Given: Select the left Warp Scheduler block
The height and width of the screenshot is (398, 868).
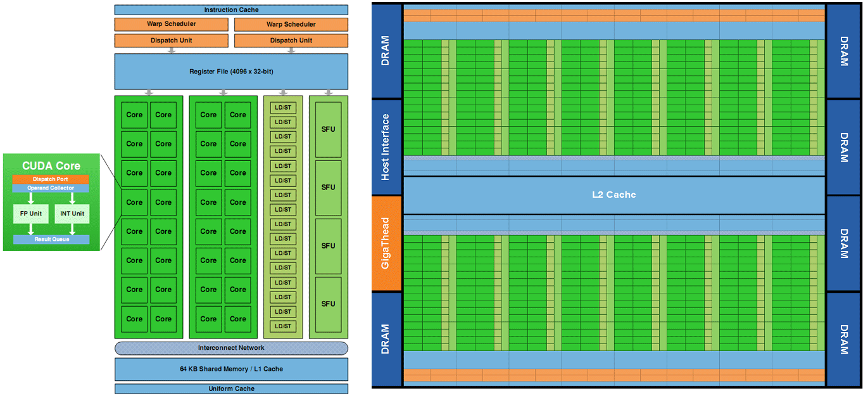Looking at the screenshot, I should click(x=171, y=24).
